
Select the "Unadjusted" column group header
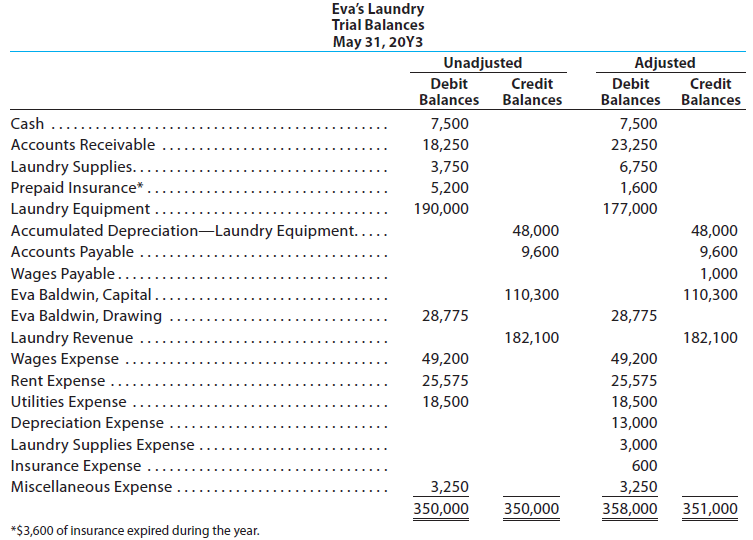tap(483, 62)
